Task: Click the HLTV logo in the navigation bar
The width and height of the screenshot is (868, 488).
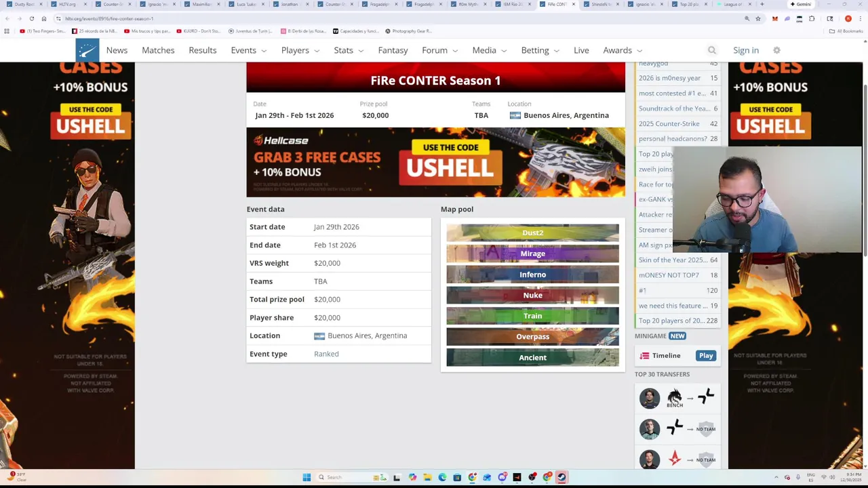Action: pyautogui.click(x=87, y=50)
